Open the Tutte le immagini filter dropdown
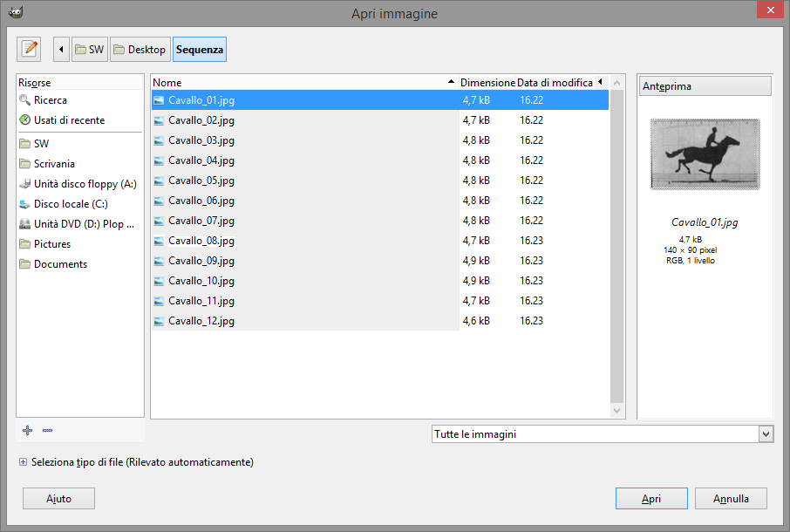This screenshot has height=532, width=790. [x=603, y=433]
